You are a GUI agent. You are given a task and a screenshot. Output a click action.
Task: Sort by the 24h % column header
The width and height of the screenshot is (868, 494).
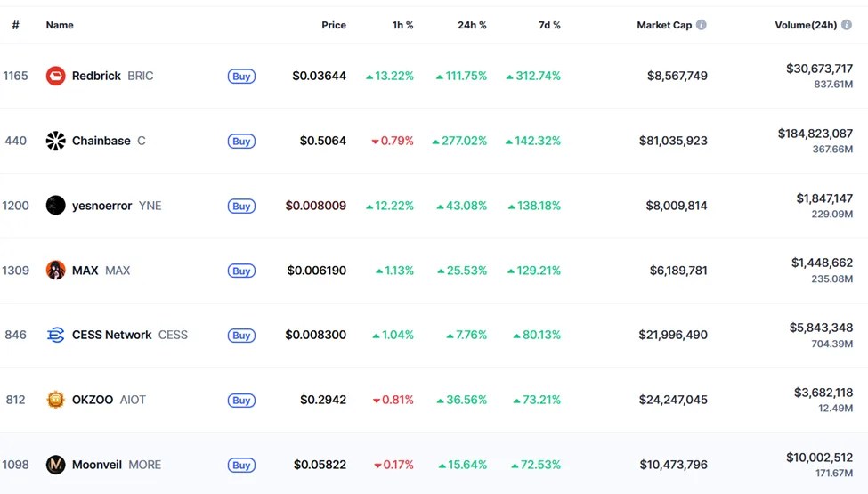tap(472, 25)
